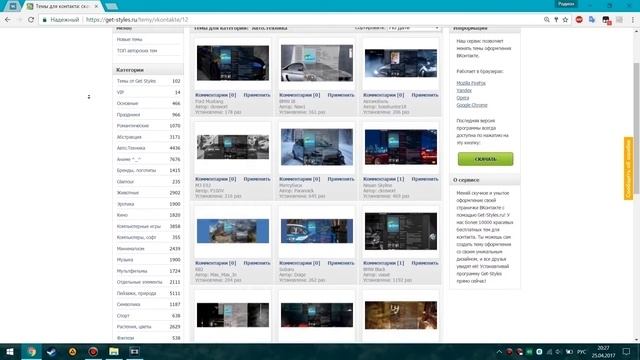Open the sort order dropdown
The image size is (640, 360).
pyautogui.click(x=413, y=28)
